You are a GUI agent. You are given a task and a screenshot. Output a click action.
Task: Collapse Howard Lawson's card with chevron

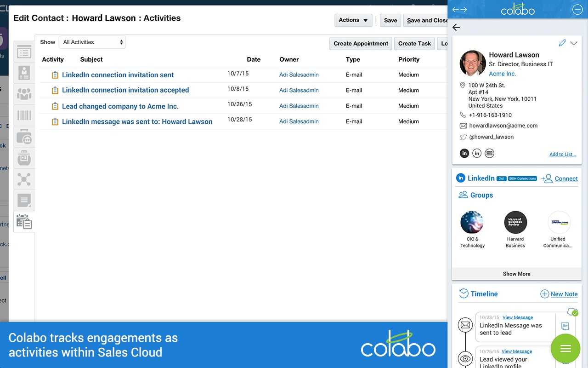click(573, 43)
